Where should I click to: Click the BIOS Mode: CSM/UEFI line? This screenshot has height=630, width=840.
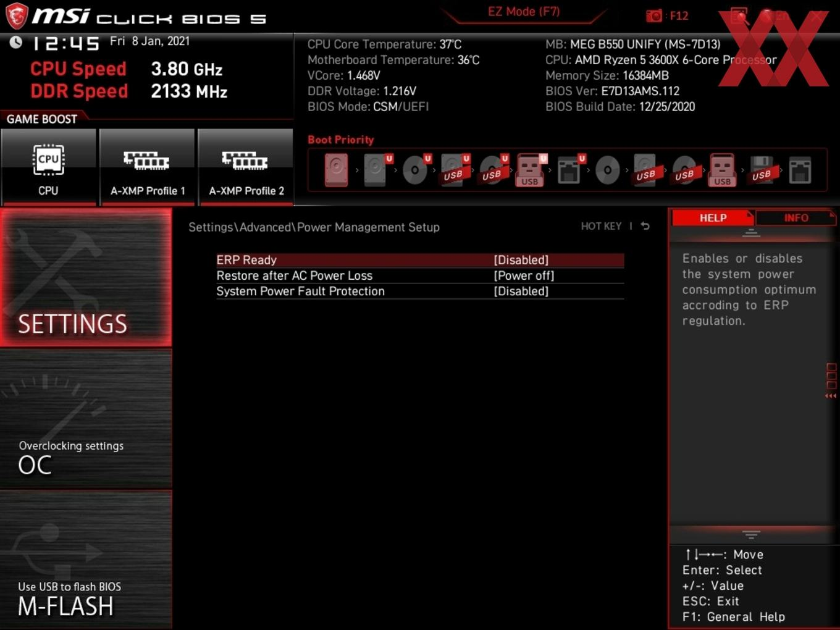[x=368, y=106]
